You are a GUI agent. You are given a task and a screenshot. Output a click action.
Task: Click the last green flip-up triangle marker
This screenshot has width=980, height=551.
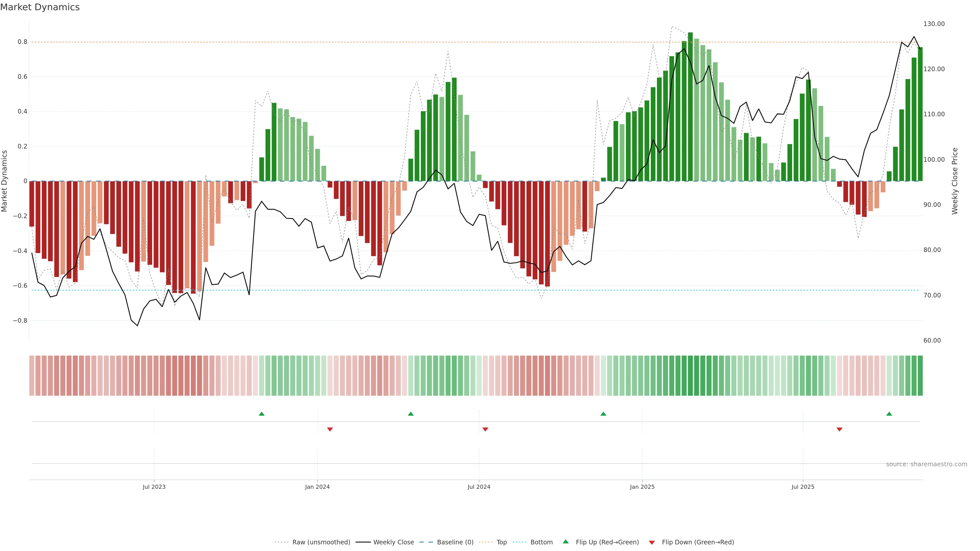889,414
